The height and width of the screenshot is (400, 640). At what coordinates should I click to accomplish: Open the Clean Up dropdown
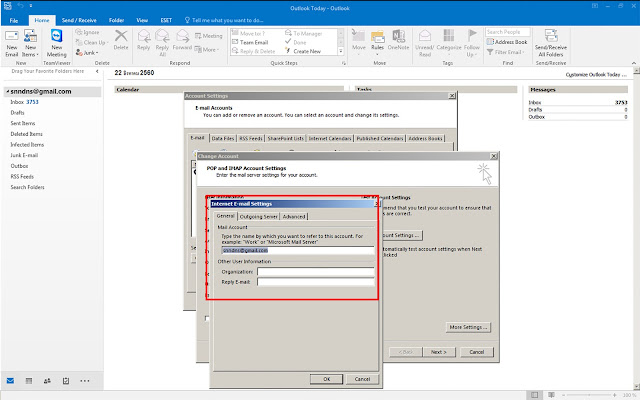coord(91,42)
